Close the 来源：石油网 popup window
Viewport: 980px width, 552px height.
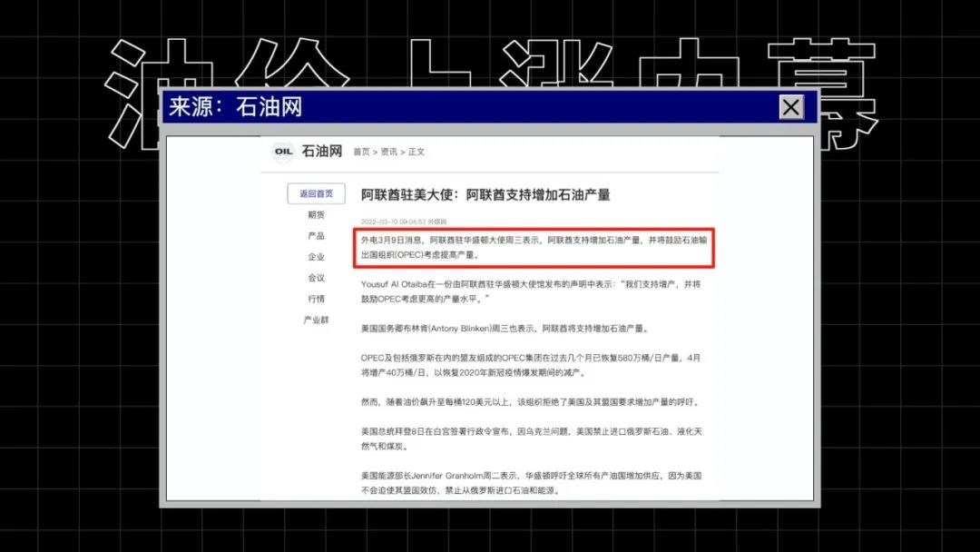click(790, 107)
